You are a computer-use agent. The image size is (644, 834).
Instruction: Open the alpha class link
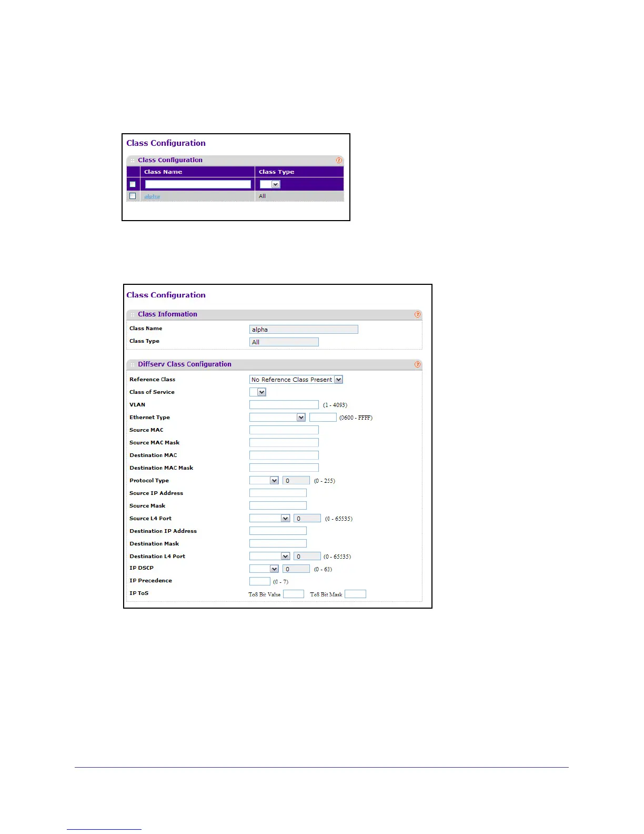pyautogui.click(x=152, y=196)
